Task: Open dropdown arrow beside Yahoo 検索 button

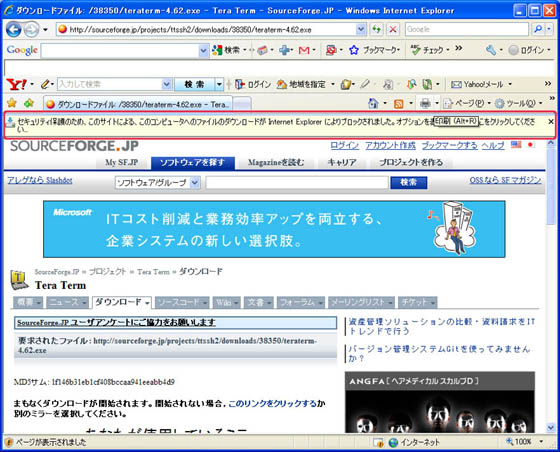Action: pos(219,85)
